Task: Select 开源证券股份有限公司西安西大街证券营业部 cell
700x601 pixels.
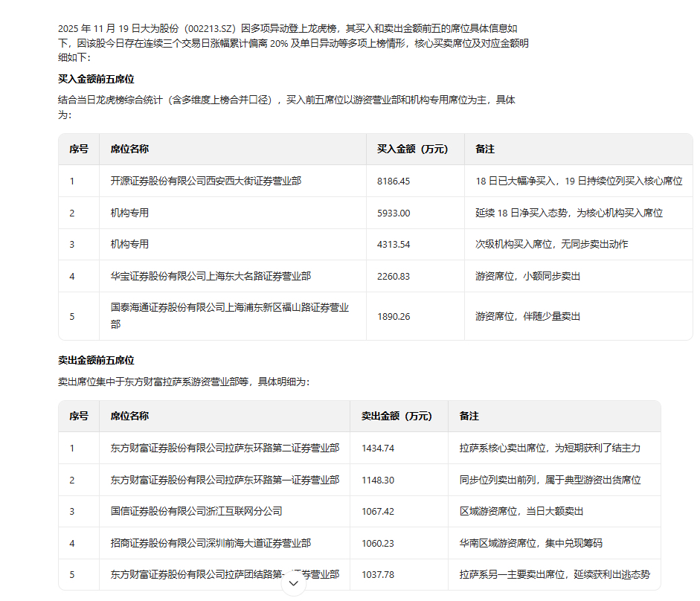Action: tap(206, 181)
